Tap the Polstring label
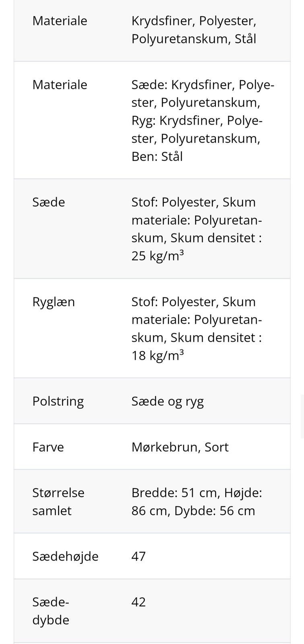 [x=58, y=401]
